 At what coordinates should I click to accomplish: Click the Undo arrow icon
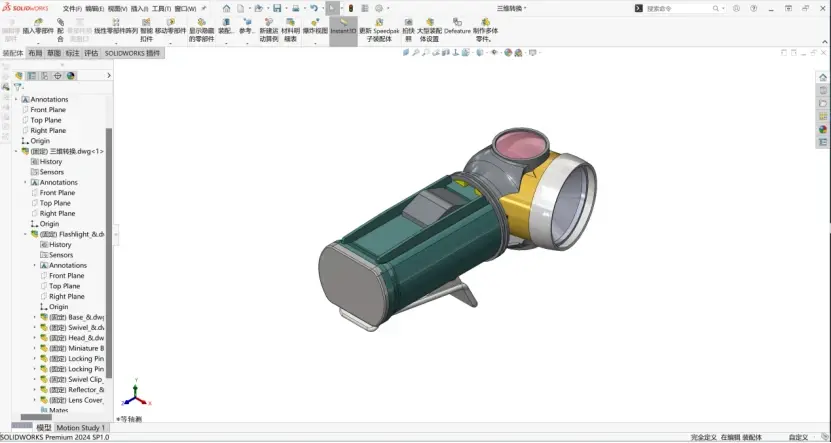tap(314, 8)
